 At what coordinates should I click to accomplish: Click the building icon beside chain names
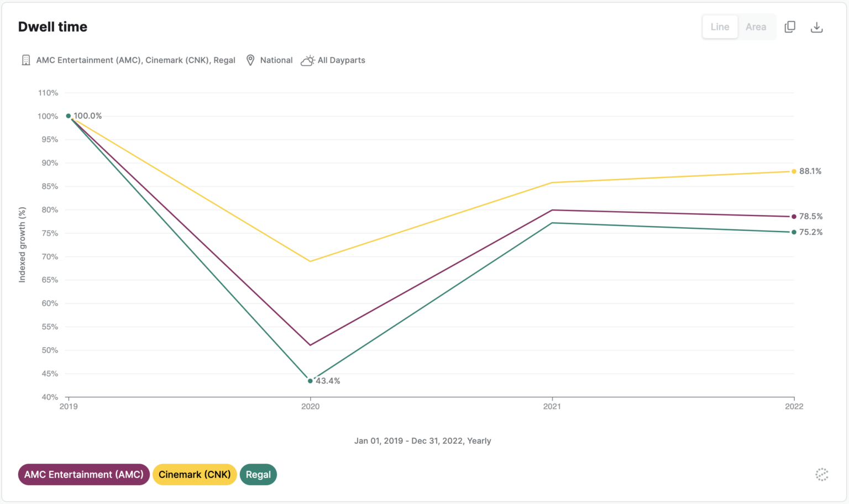(x=26, y=60)
